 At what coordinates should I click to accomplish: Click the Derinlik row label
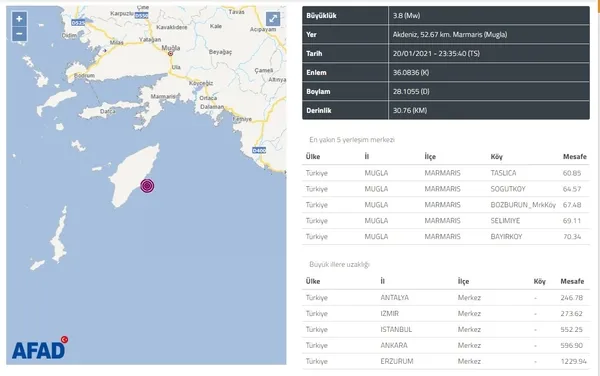pos(319,111)
